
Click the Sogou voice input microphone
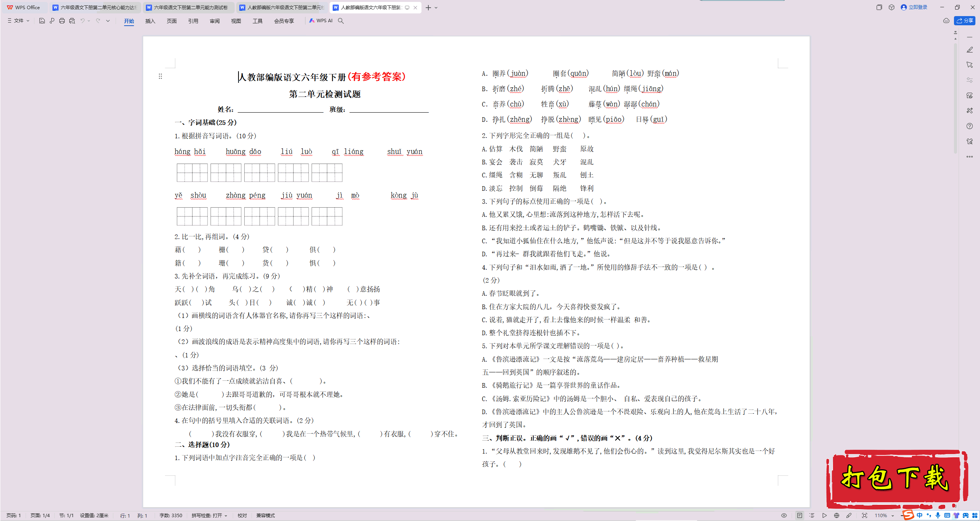938,515
